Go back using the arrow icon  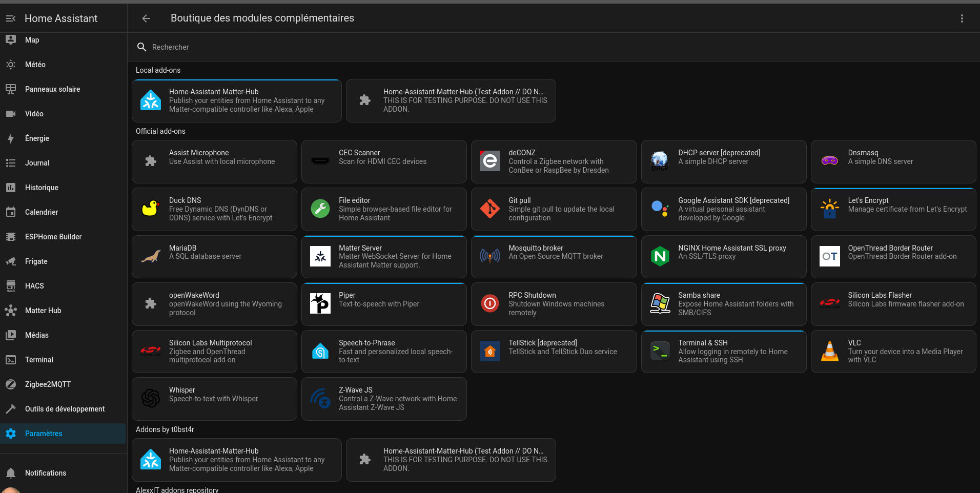tap(146, 18)
